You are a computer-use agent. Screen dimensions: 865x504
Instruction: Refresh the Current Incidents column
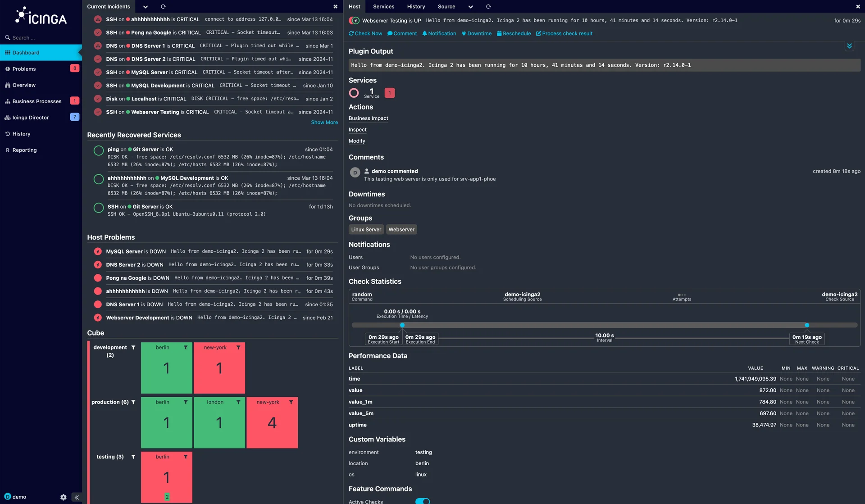[163, 6]
